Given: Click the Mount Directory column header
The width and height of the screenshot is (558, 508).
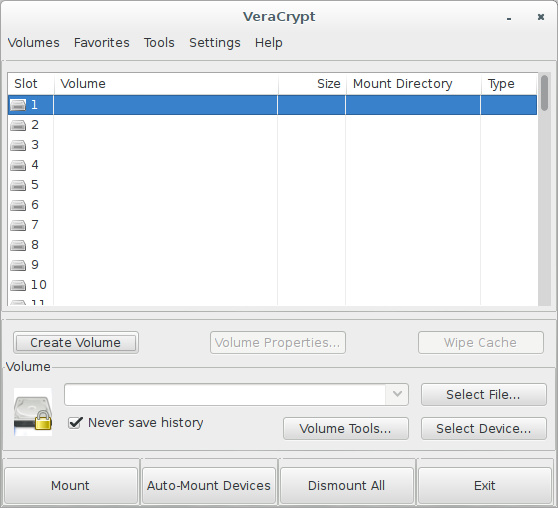Looking at the screenshot, I should (413, 84).
